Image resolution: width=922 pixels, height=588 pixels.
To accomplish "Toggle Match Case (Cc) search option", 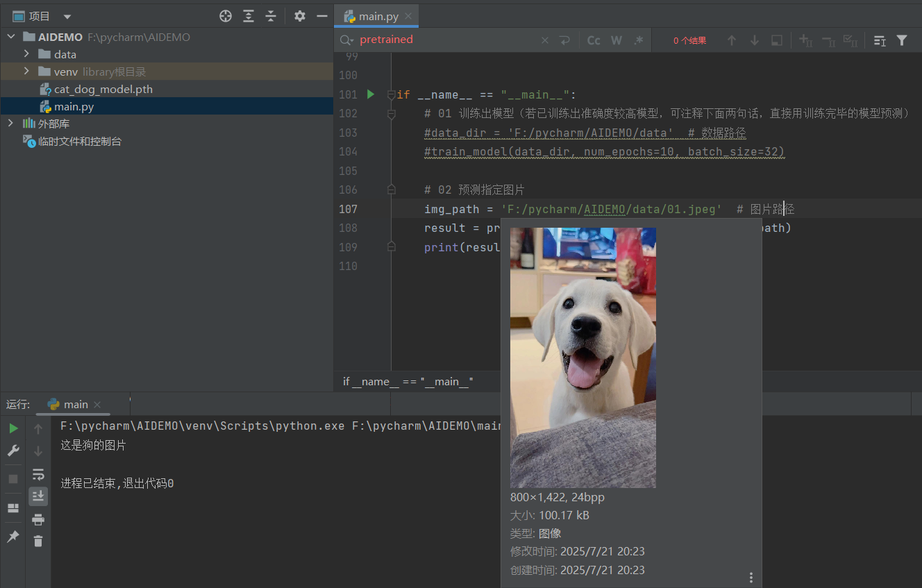I will [594, 40].
